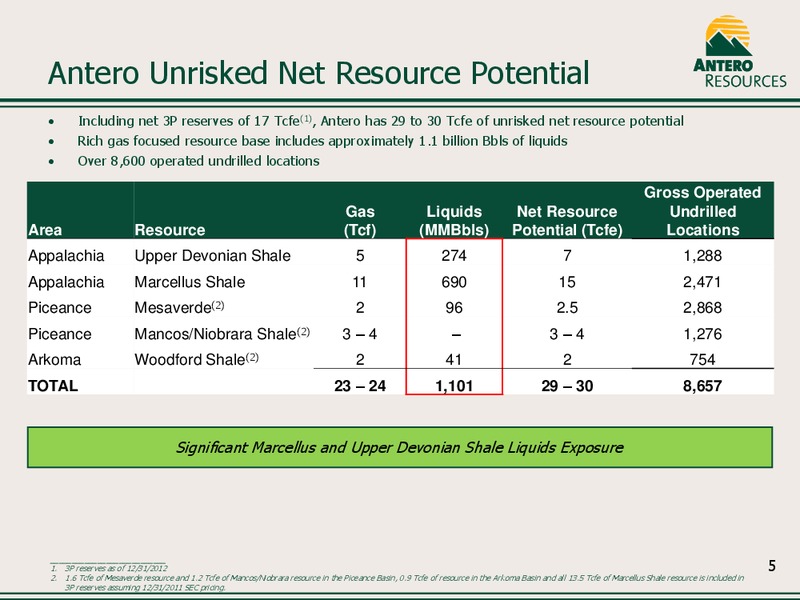Click the gas value 11 for Marcellus

[x=360, y=282]
